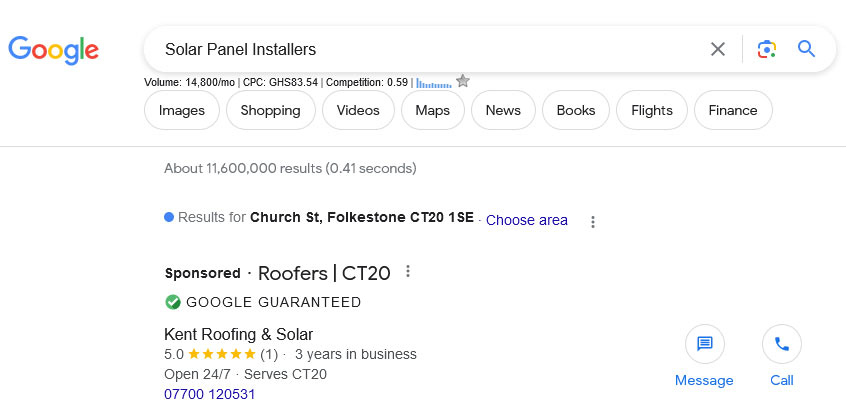The height and width of the screenshot is (408, 846).
Task: Switch to the Books filter
Action: 576,110
